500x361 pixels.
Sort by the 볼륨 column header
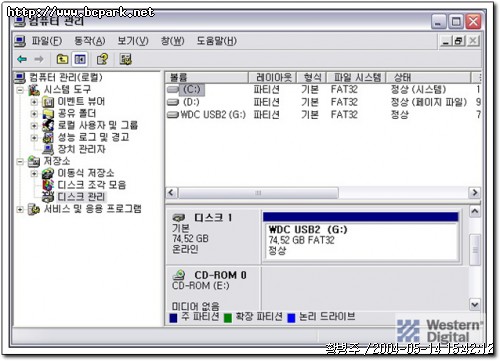click(207, 78)
